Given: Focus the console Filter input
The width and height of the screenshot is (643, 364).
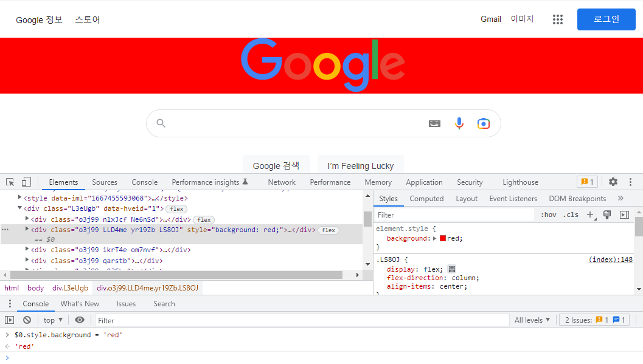Looking at the screenshot, I should (302, 320).
